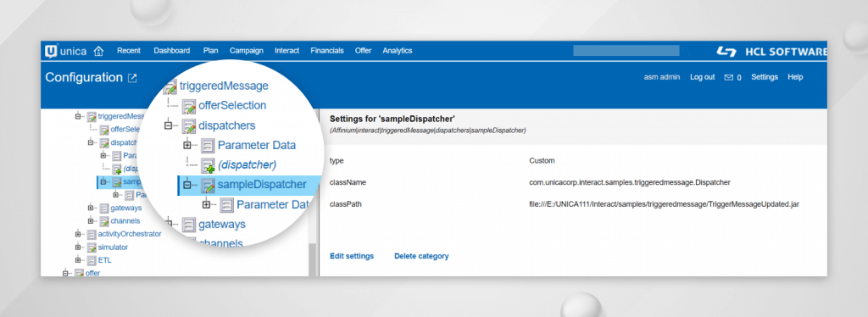Expand the ETL tree node

[x=78, y=260]
